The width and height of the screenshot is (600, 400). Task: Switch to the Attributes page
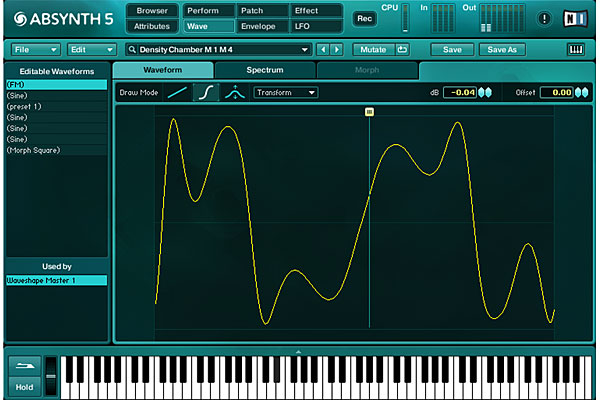click(152, 26)
